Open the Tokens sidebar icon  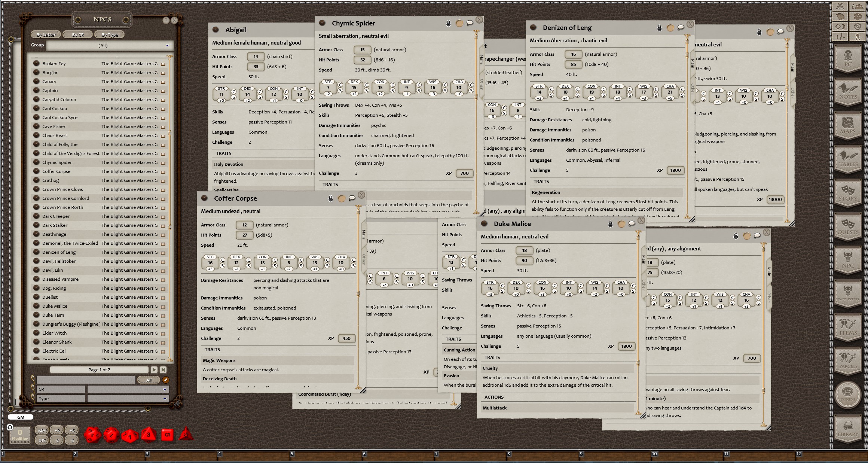coord(849,395)
